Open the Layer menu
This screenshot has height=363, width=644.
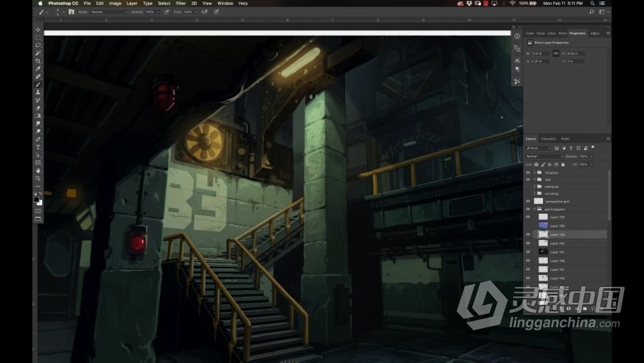pyautogui.click(x=132, y=3)
